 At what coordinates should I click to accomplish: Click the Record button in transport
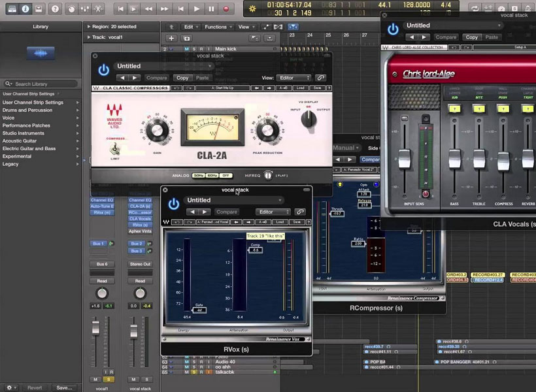pos(227,8)
